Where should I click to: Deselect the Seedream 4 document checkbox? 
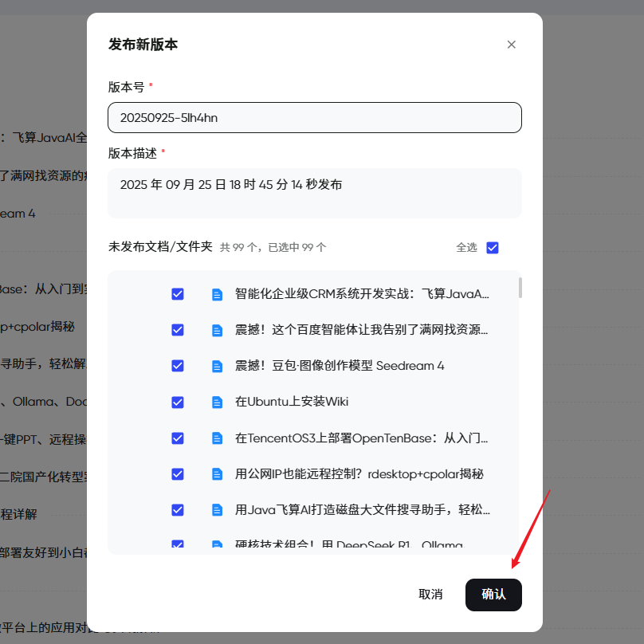click(177, 366)
